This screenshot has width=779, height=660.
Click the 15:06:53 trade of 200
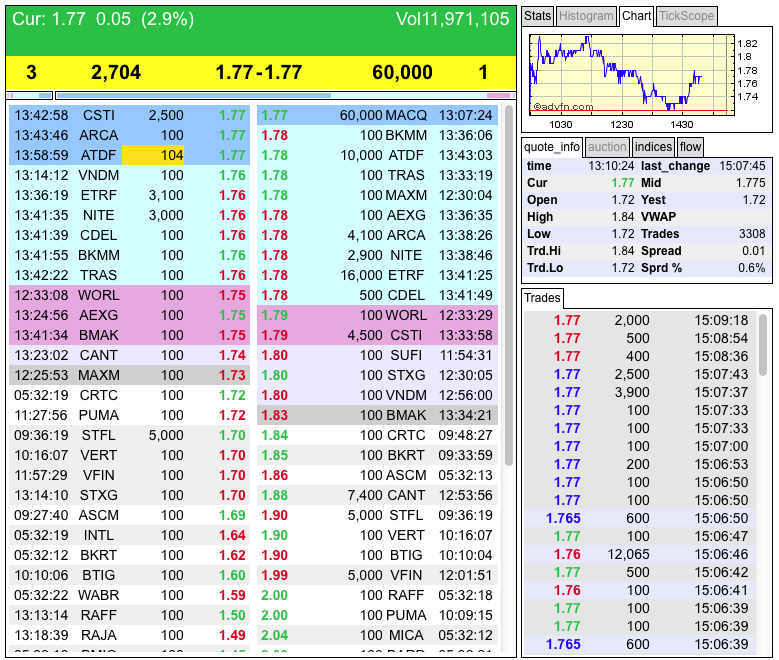pos(639,464)
